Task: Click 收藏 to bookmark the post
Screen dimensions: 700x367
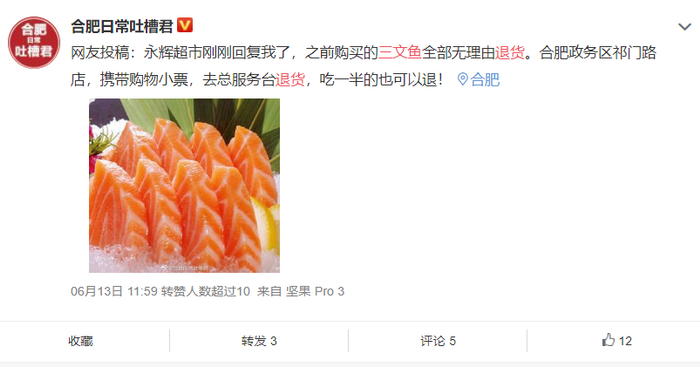Action: 81,341
